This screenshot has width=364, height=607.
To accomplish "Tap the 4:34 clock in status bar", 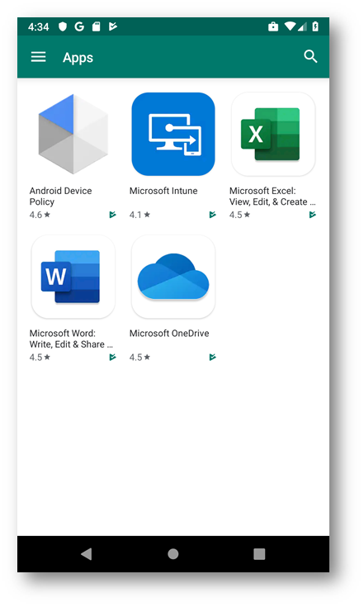I will tap(38, 26).
